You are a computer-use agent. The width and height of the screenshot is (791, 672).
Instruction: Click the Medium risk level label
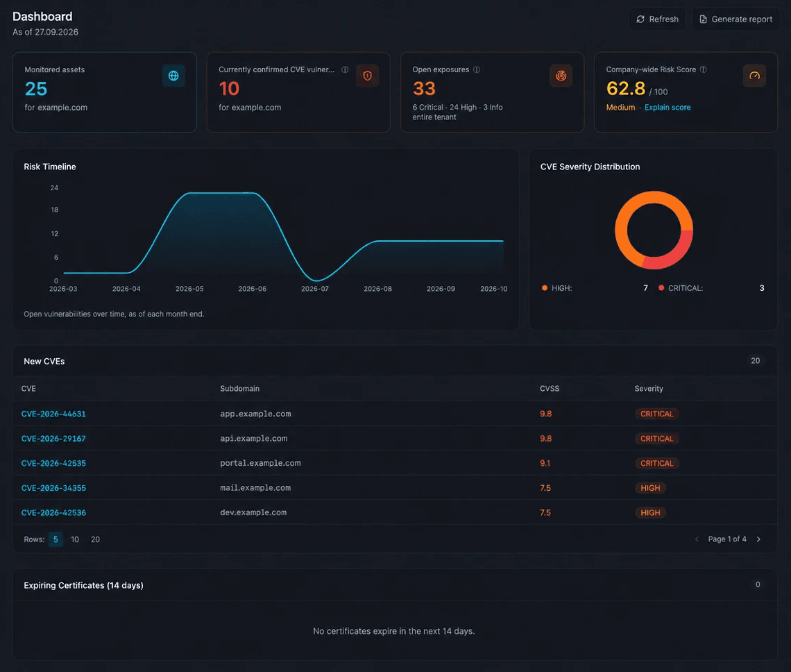(x=620, y=108)
